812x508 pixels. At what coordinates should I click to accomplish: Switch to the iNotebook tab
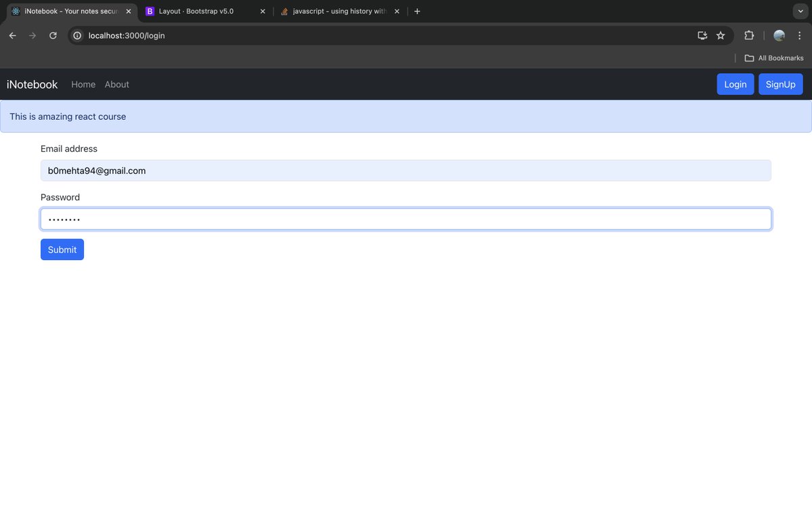[70, 12]
